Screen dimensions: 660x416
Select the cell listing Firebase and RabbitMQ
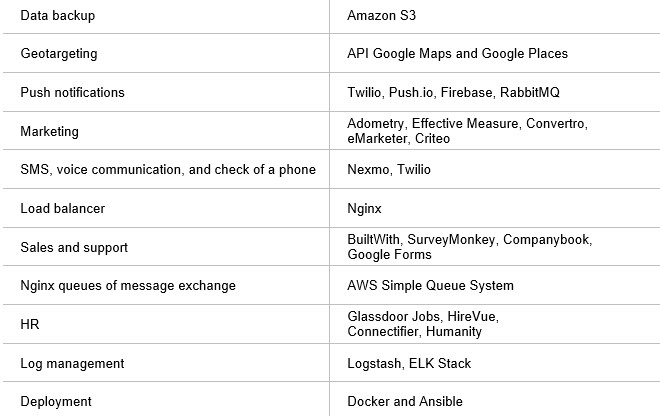click(453, 92)
